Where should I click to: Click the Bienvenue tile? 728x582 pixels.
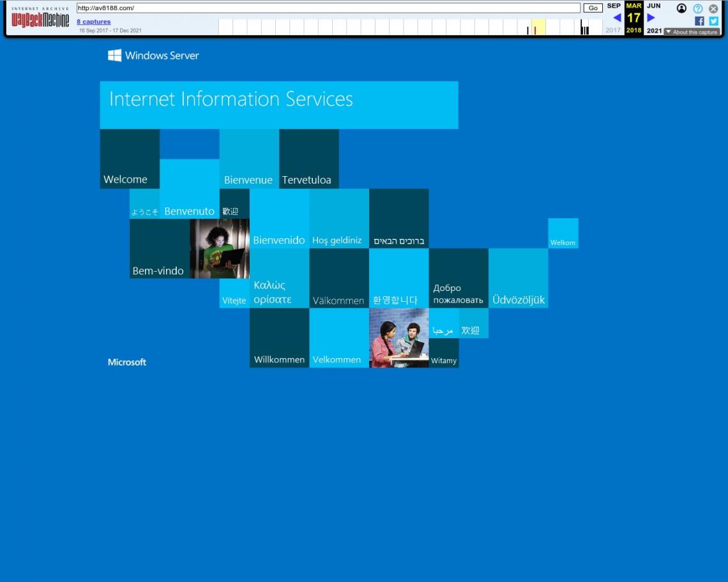[249, 159]
